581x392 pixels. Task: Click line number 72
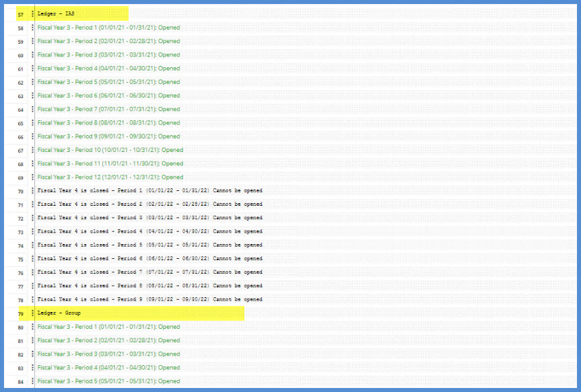21,219
